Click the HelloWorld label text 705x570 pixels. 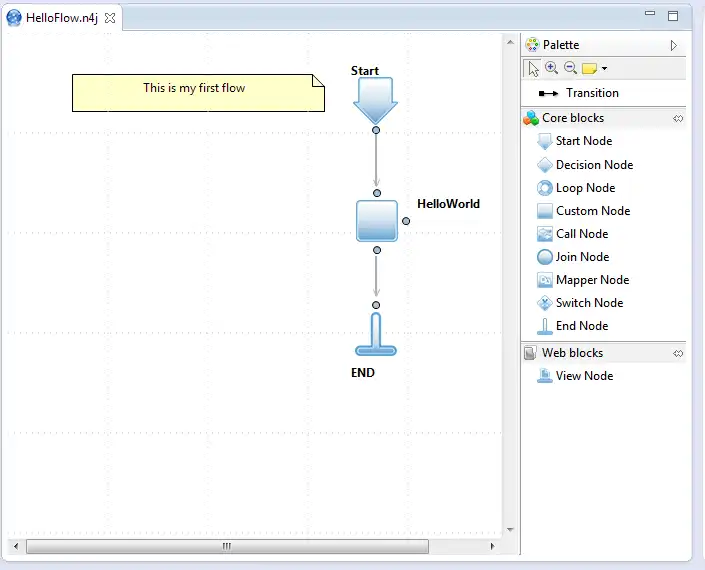448,204
